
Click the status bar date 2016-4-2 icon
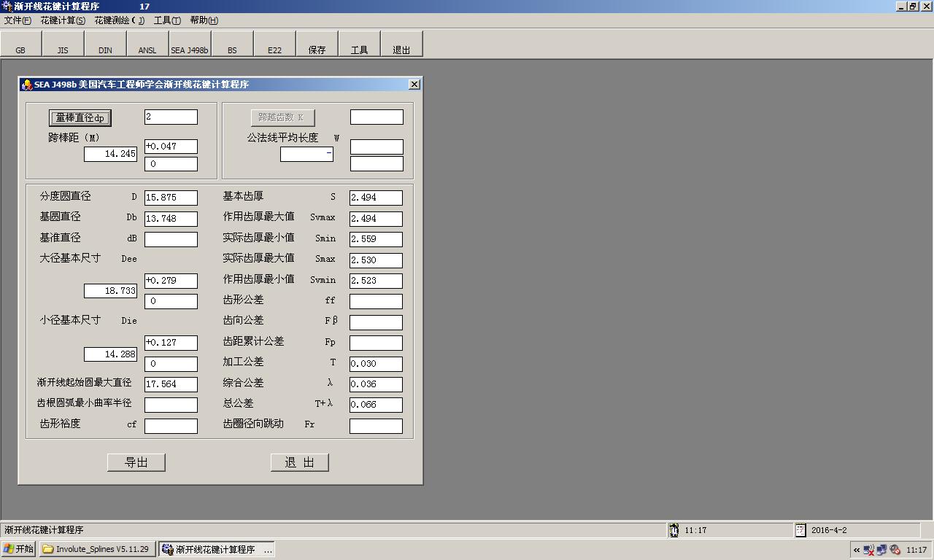click(x=800, y=530)
